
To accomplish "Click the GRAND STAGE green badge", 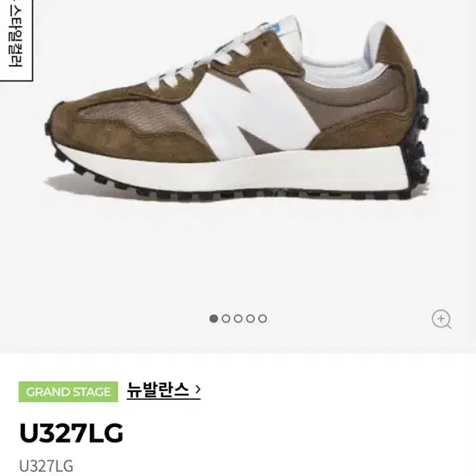I will [69, 392].
